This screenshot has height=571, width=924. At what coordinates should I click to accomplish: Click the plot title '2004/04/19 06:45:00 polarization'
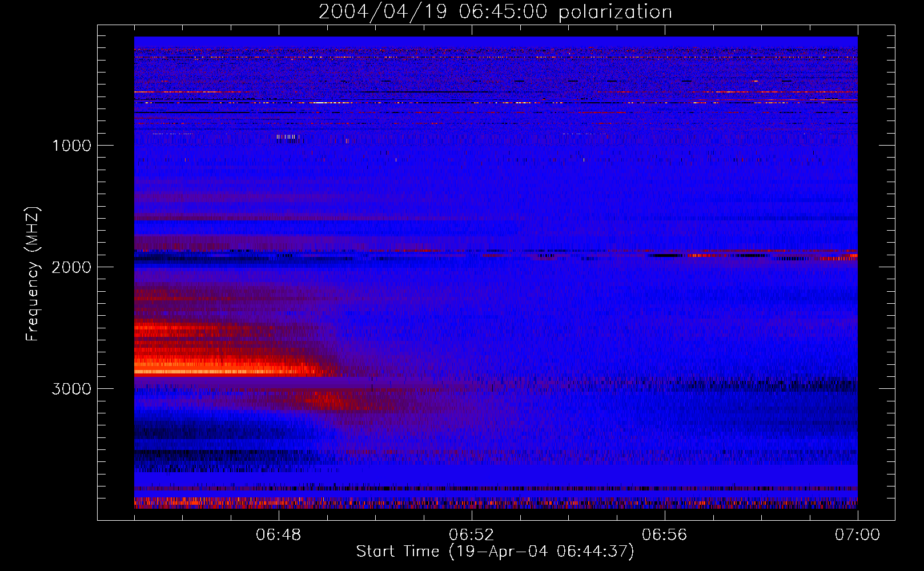[495, 11]
